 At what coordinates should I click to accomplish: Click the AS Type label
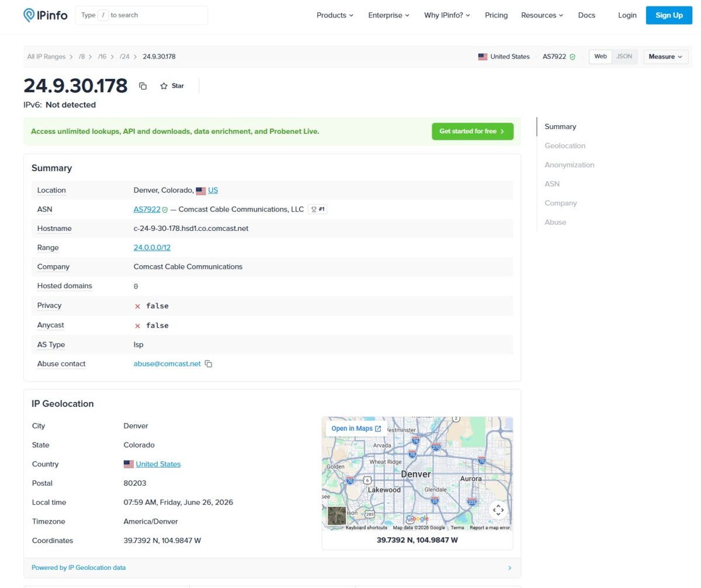point(51,345)
